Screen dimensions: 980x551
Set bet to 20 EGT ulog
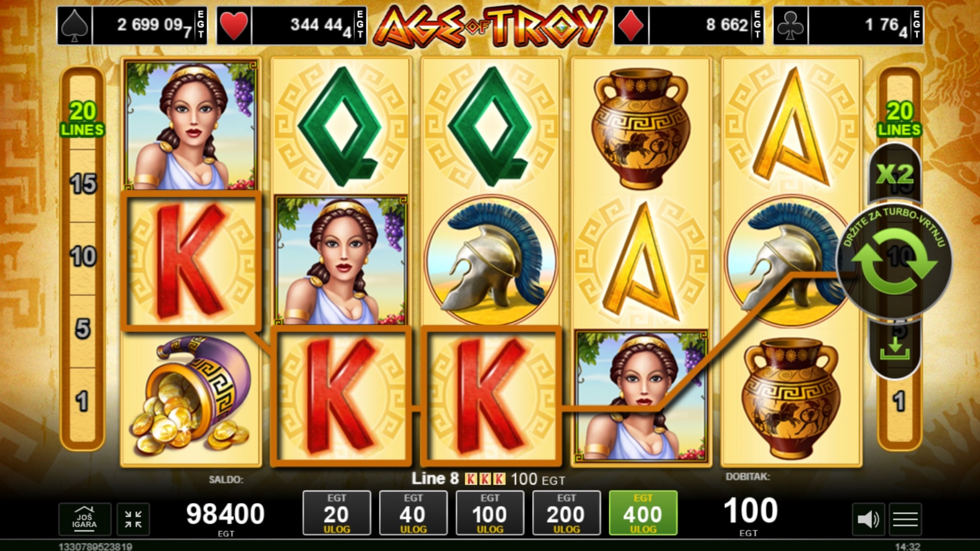tap(337, 513)
